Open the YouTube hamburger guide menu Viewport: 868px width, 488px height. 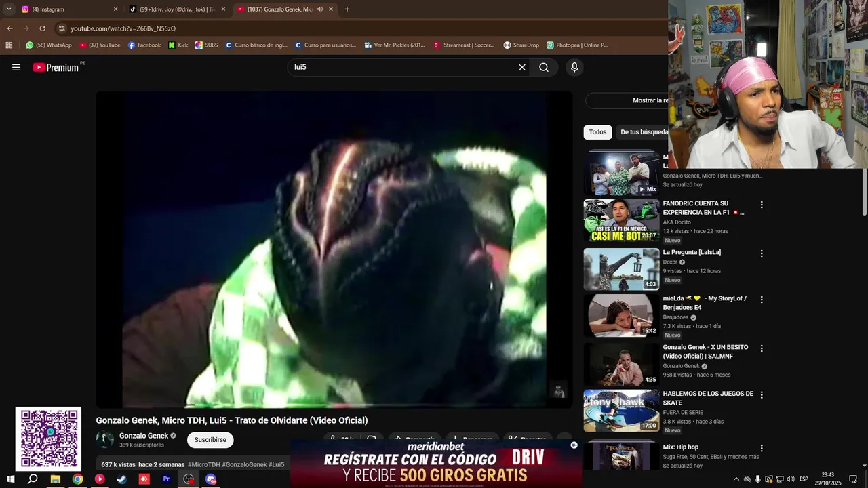click(x=16, y=67)
